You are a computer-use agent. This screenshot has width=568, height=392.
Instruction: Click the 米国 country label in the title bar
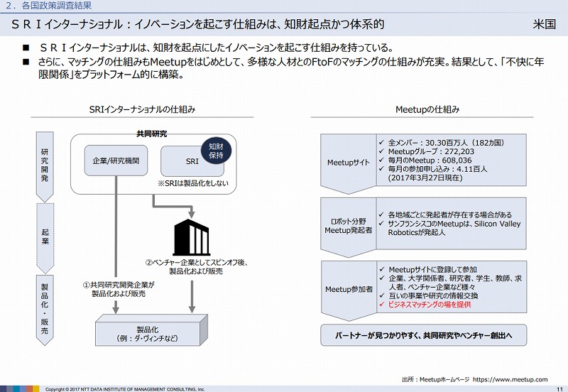click(543, 24)
